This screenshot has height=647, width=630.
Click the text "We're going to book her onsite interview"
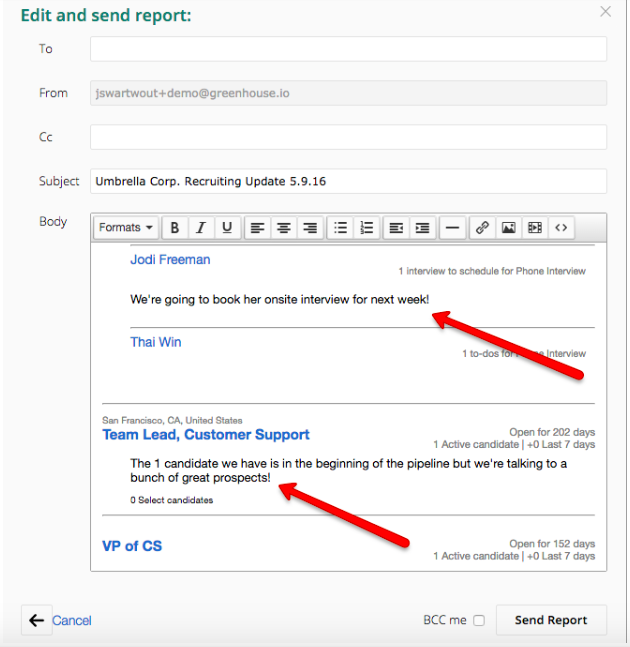point(240,300)
